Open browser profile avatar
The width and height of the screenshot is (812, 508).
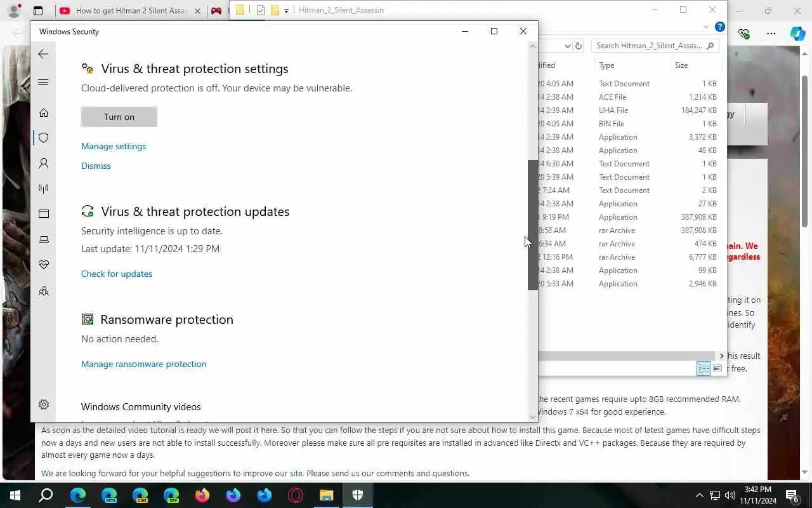click(x=13, y=11)
